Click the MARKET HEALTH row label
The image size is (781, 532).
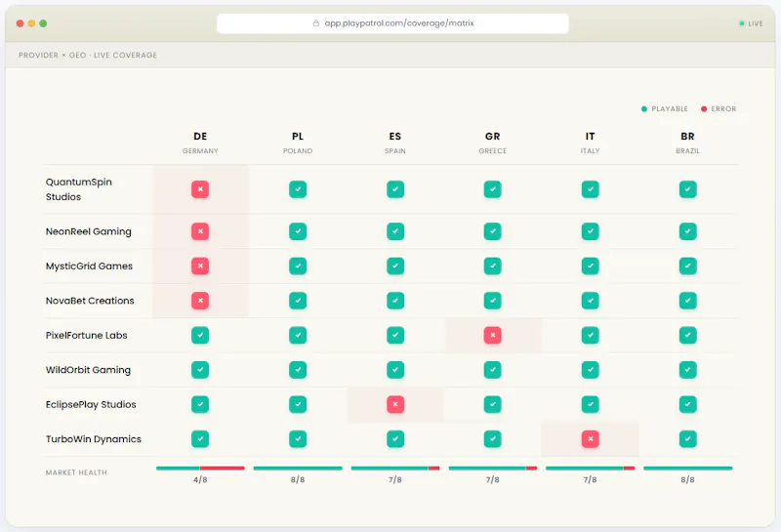[76, 472]
